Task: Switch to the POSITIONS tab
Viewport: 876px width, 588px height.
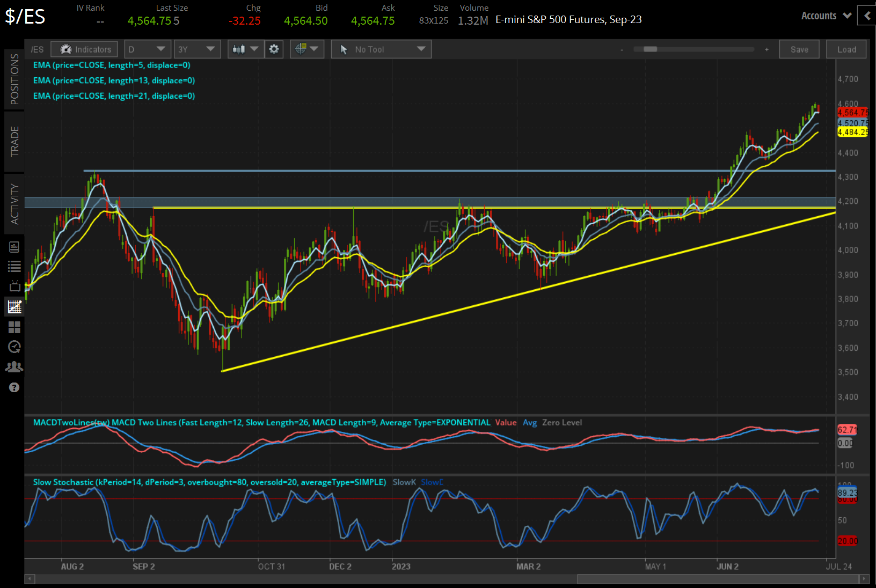Action: coord(14,78)
